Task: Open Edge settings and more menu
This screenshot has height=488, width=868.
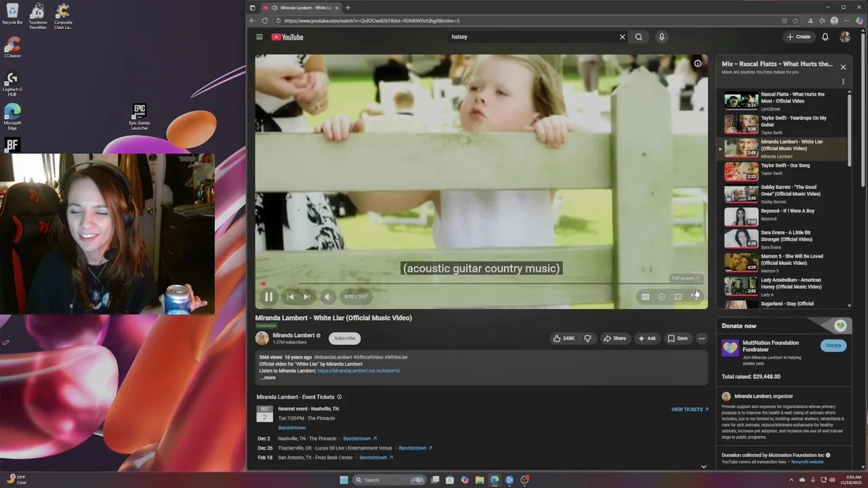Action: pyautogui.click(x=846, y=21)
